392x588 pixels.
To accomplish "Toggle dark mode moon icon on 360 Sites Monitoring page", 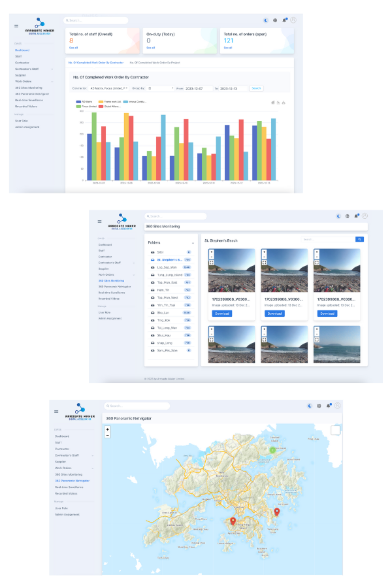I will tap(338, 216).
